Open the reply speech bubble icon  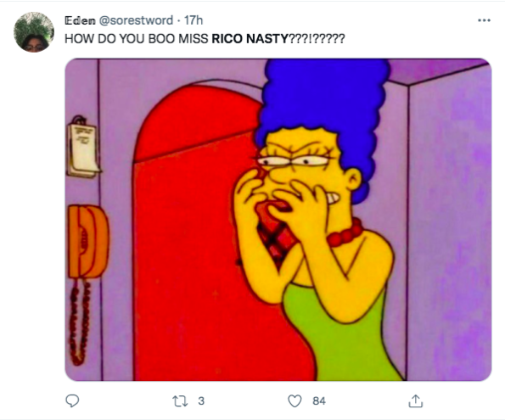[x=72, y=401]
